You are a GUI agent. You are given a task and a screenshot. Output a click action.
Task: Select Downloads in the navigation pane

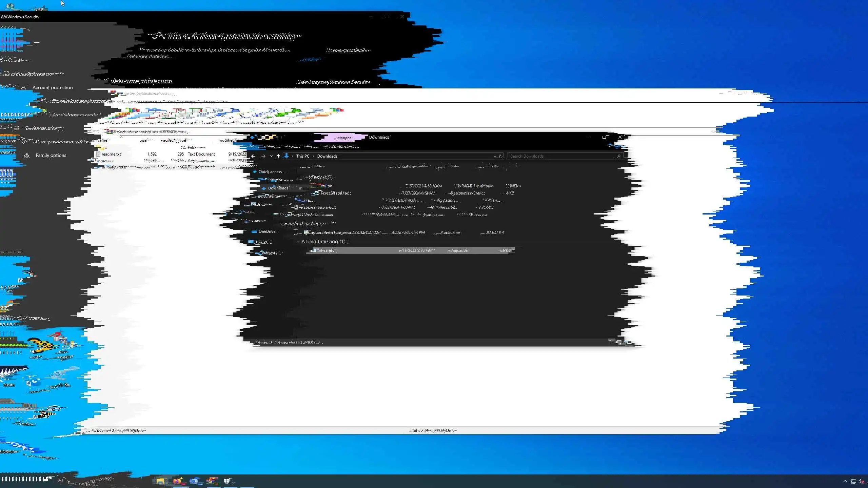point(278,188)
